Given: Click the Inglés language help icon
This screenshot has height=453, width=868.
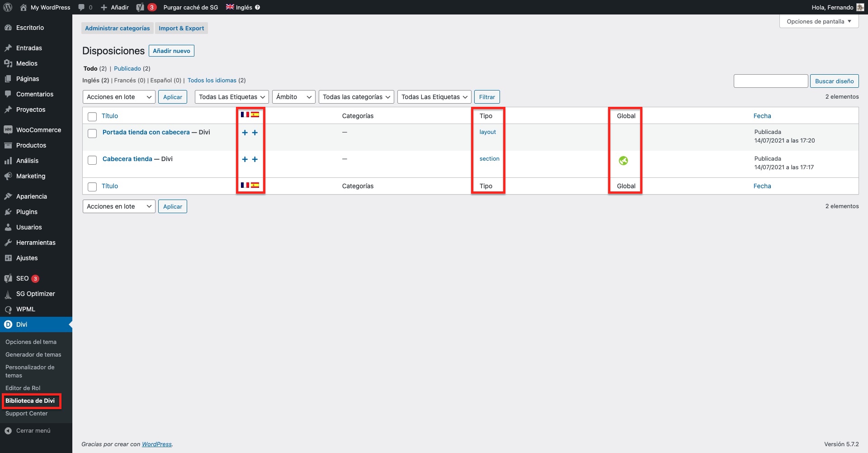Looking at the screenshot, I should pyautogui.click(x=258, y=7).
